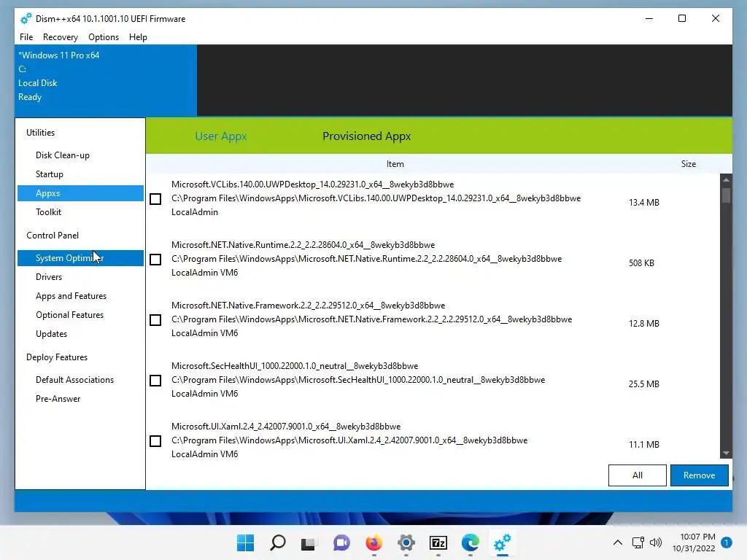This screenshot has width=747, height=560.
Task: Open the Recovery menu
Action: 61,37
